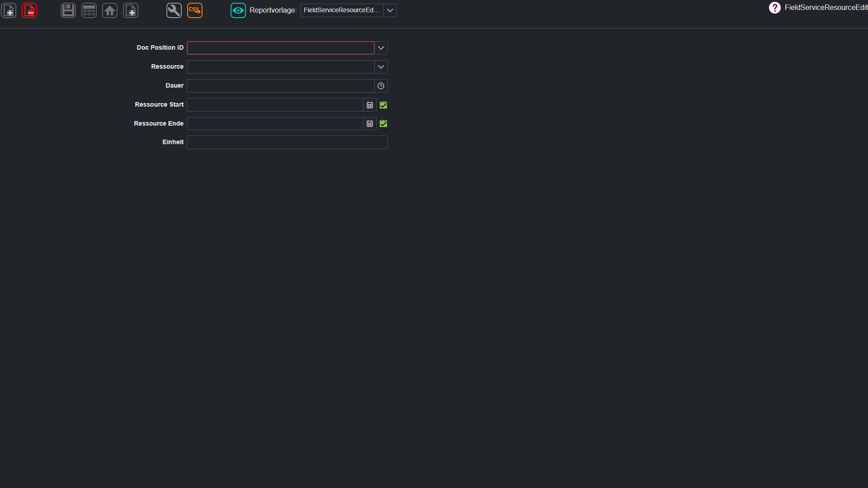Click the Dauer input field
The width and height of the screenshot is (868, 488).
coord(280,86)
